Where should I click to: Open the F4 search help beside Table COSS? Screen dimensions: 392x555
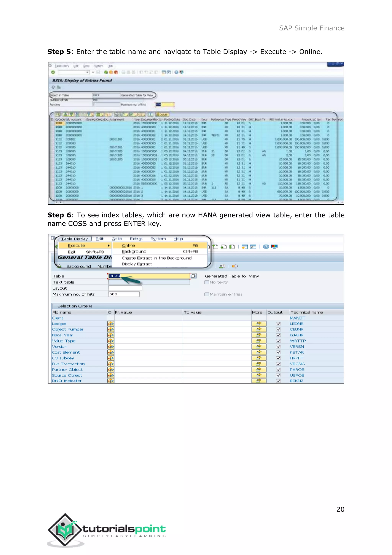pos(194,276)
